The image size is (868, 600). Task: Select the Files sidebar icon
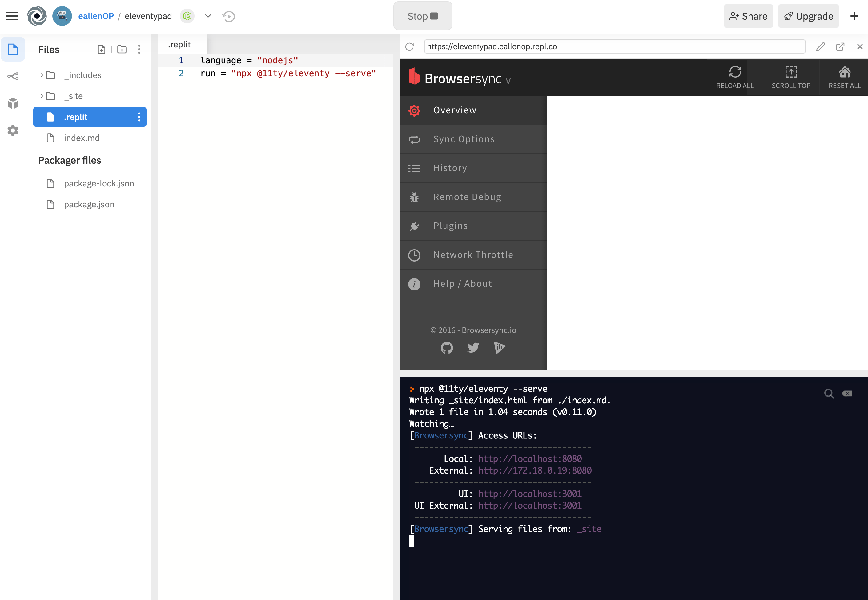click(13, 49)
